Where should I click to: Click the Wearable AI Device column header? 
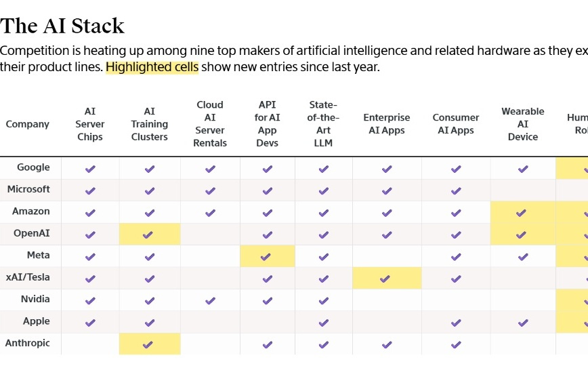coord(522,124)
